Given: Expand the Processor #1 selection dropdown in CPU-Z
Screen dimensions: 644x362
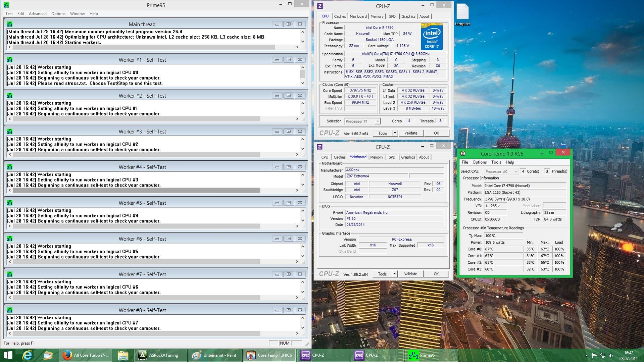Looking at the screenshot, I should point(378,121).
